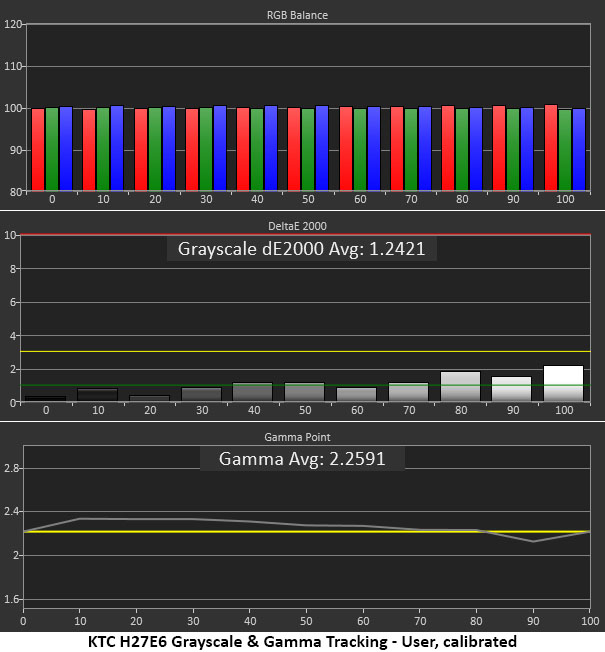Click the yellow threshold line in DeltaE chart
The height and width of the screenshot is (652, 605).
pos(305,351)
